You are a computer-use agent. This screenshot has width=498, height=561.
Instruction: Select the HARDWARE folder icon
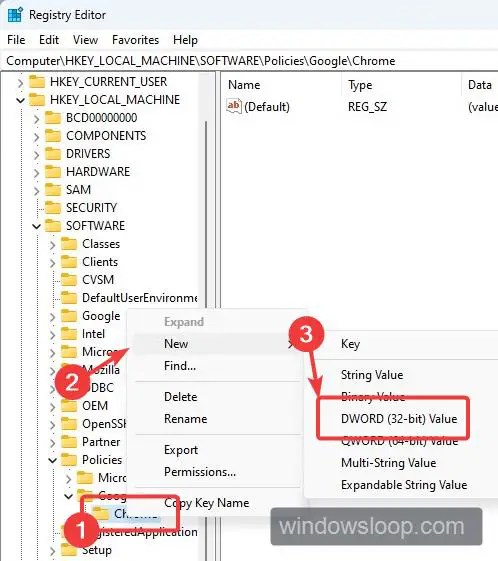[x=53, y=171]
